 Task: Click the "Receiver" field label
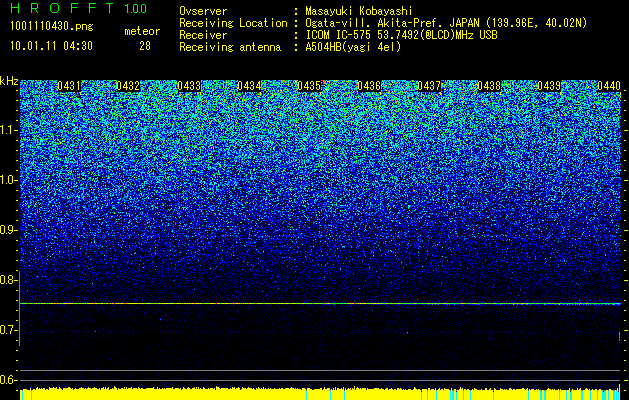point(203,35)
